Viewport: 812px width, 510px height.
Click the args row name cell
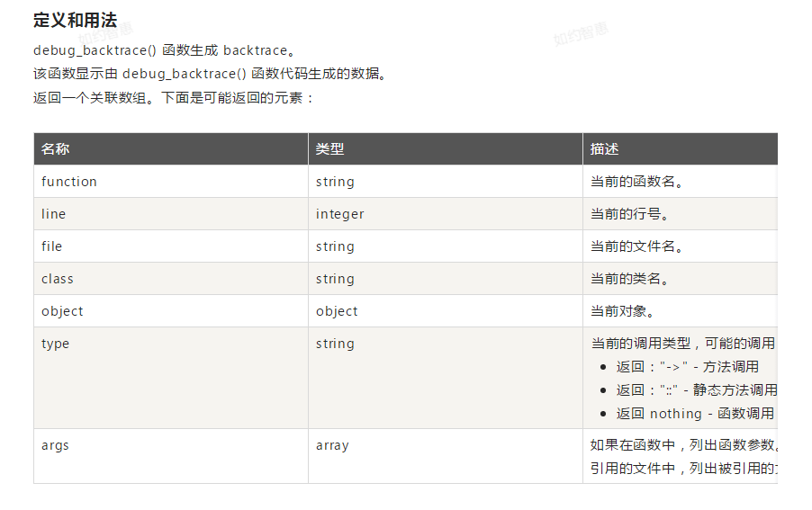pos(55,445)
